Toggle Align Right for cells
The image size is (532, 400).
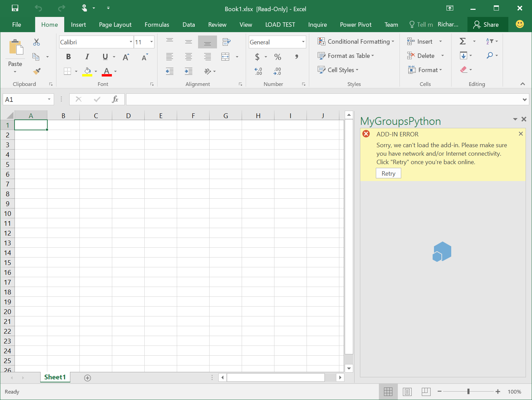pyautogui.click(x=208, y=57)
